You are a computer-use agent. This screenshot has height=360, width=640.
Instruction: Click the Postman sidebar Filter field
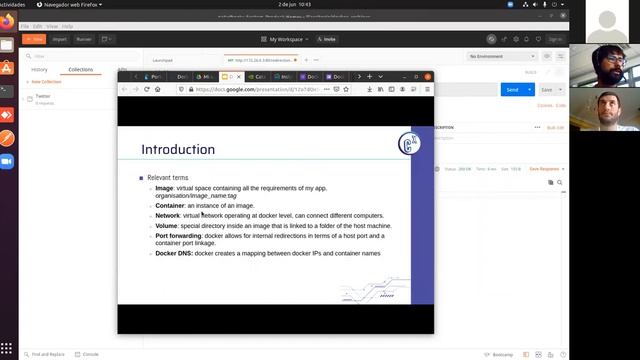pos(82,56)
